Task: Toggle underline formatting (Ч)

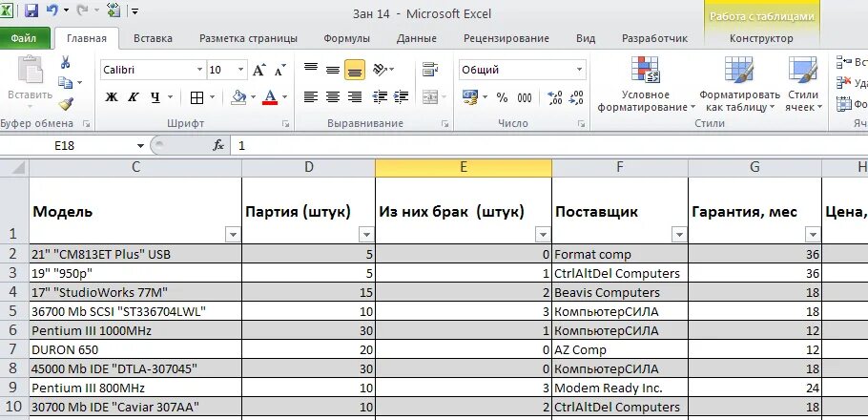Action: pos(155,97)
